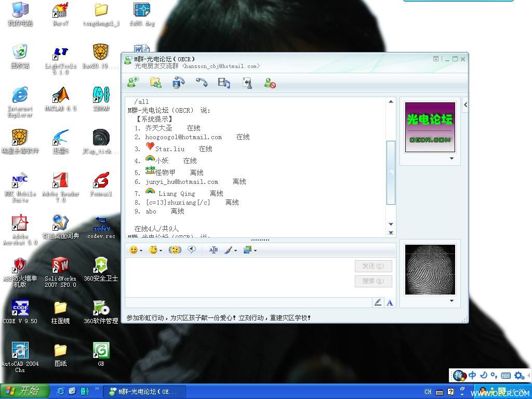Screen dimensions: 532x399
Task: Select the 360安全卫士 desktop icon
Action: 101,269
